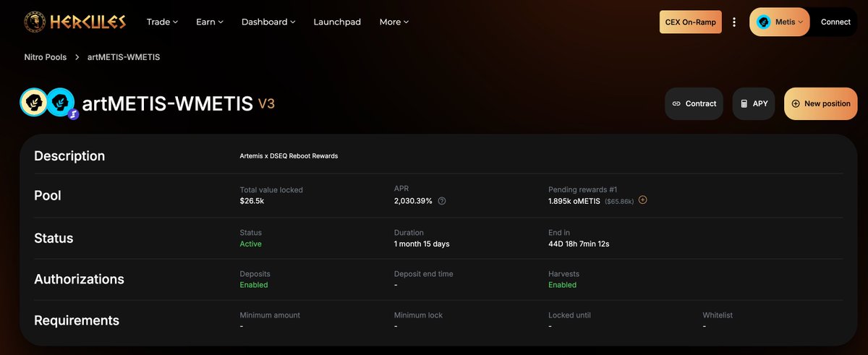Click Total value locked amount $26.5k
Viewport: 868px width, 355px height.
click(x=252, y=201)
